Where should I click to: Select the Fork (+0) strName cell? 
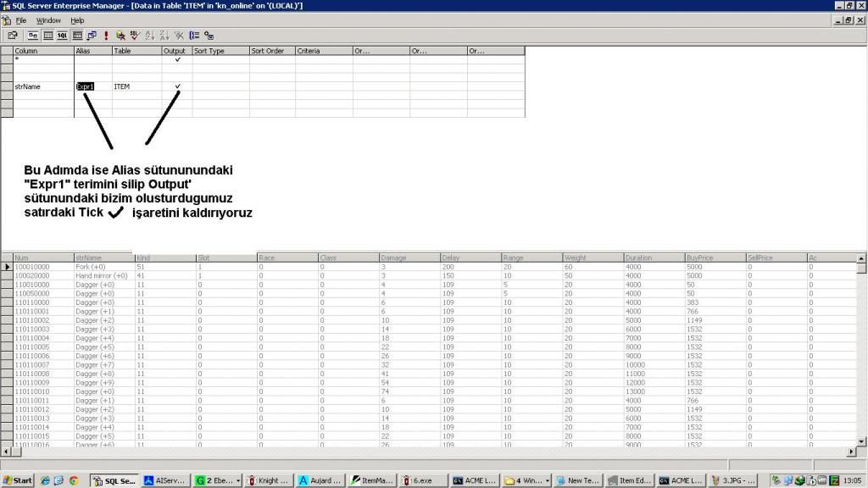(102, 267)
